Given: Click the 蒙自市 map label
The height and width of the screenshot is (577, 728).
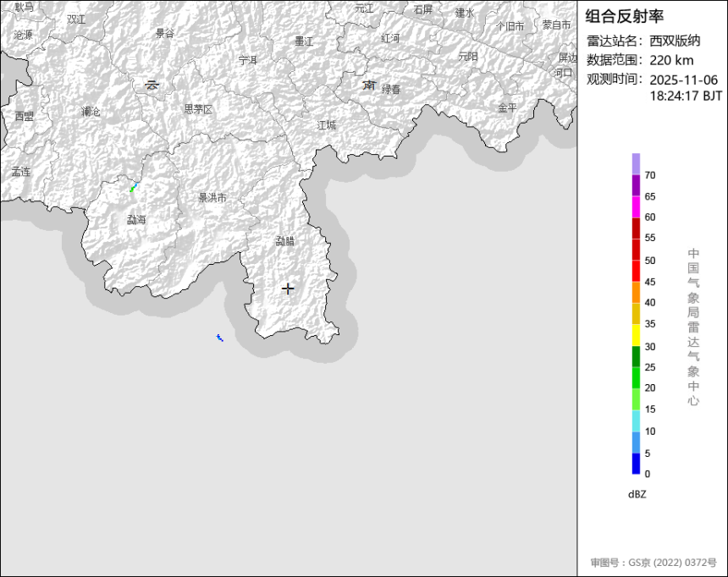Looking at the screenshot, I should [556, 25].
